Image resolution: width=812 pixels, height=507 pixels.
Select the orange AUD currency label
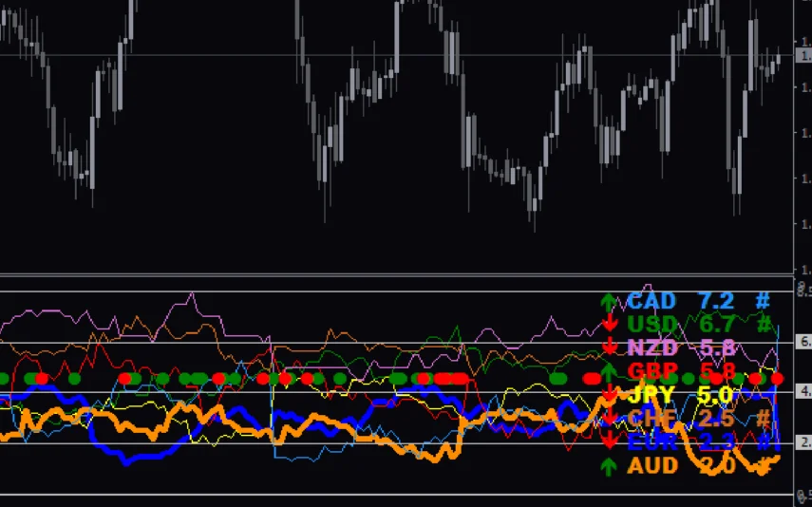click(651, 466)
